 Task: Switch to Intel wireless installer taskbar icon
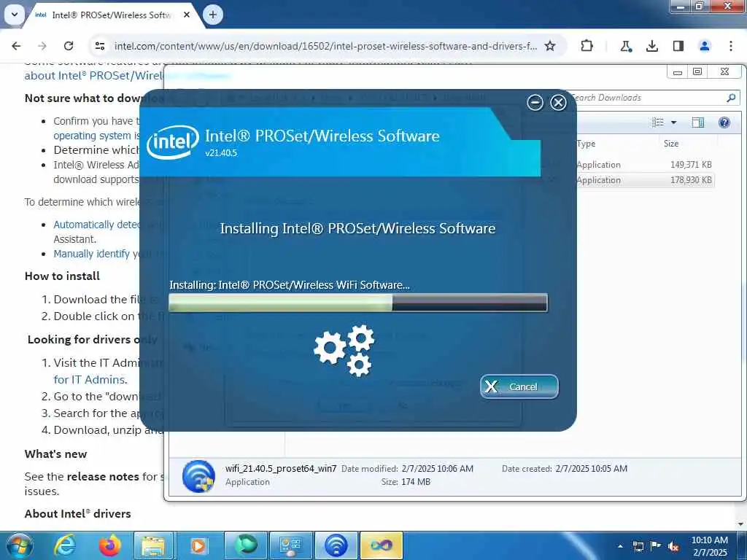336,545
